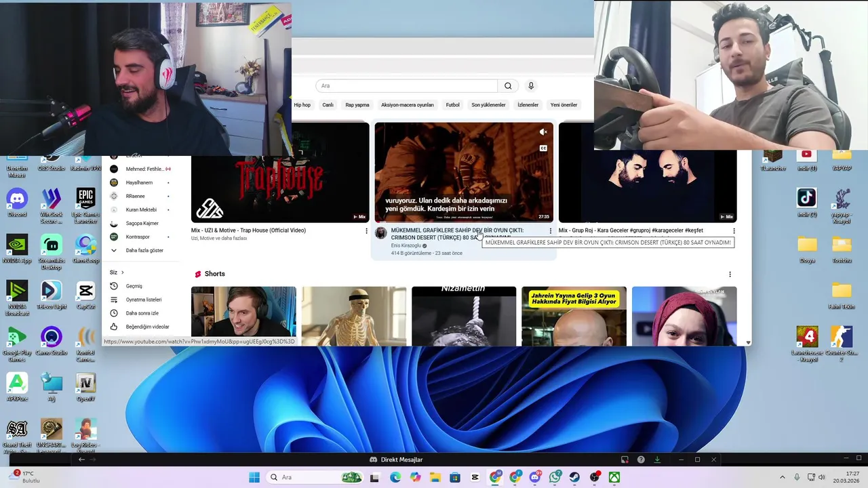The width and height of the screenshot is (868, 488).
Task: Open Enis Kirazoğlu channel avatar
Action: point(381,233)
